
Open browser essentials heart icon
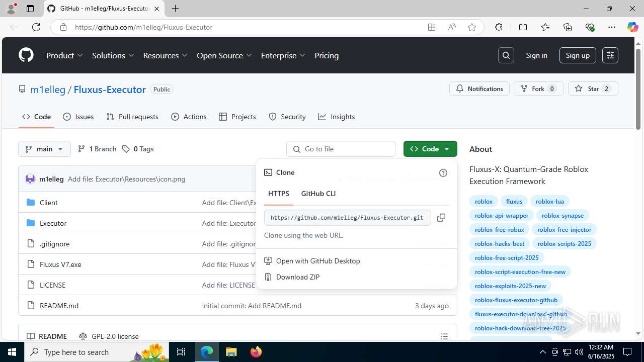tap(590, 27)
